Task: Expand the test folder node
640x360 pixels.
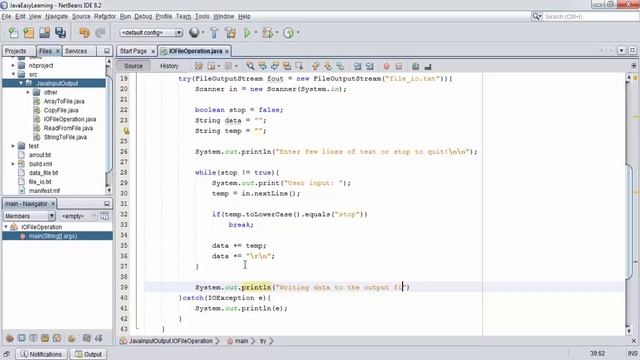Action: coord(13,146)
